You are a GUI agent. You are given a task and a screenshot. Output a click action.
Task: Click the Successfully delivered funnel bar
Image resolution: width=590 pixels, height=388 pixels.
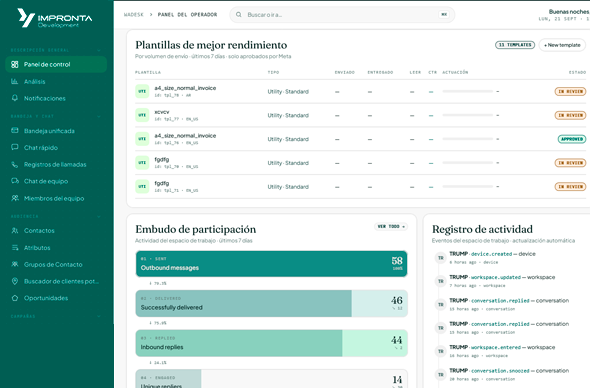point(271,303)
